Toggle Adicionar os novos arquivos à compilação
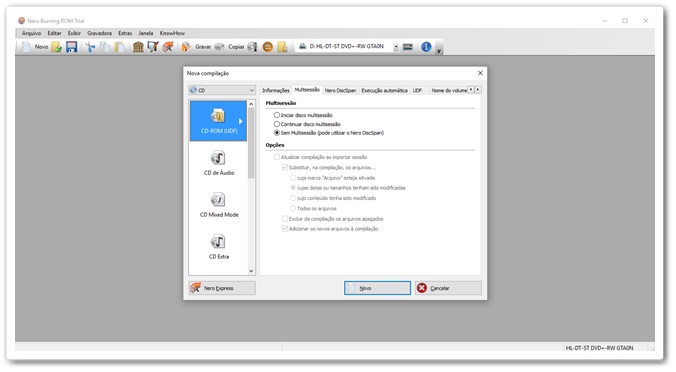This screenshot has height=372, width=676. pyautogui.click(x=285, y=229)
